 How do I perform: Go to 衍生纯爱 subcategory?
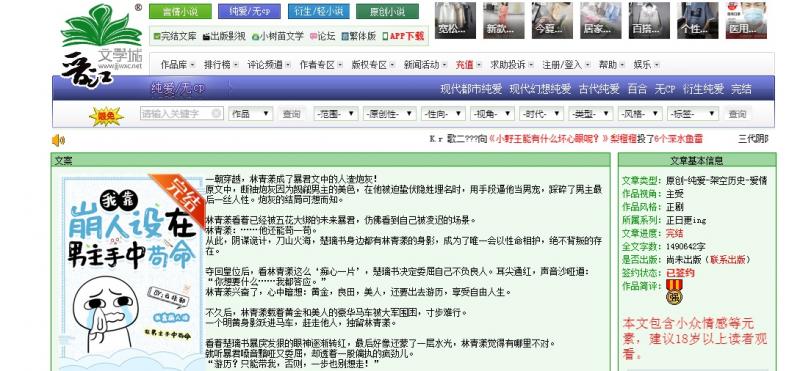point(704,89)
